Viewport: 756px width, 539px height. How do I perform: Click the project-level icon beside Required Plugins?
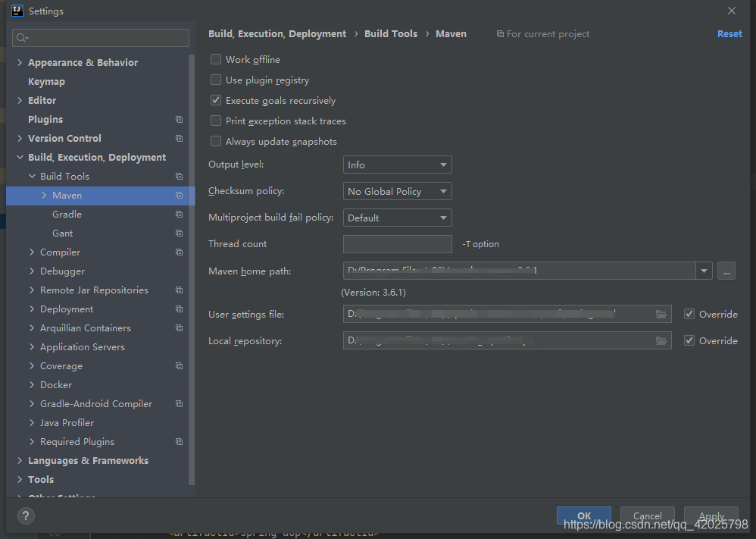179,441
